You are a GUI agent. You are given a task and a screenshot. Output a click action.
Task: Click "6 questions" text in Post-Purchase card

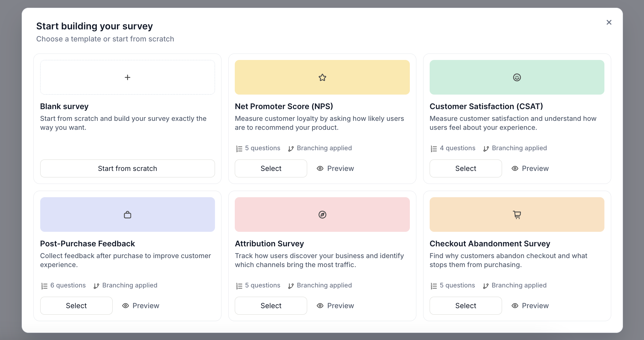point(68,285)
